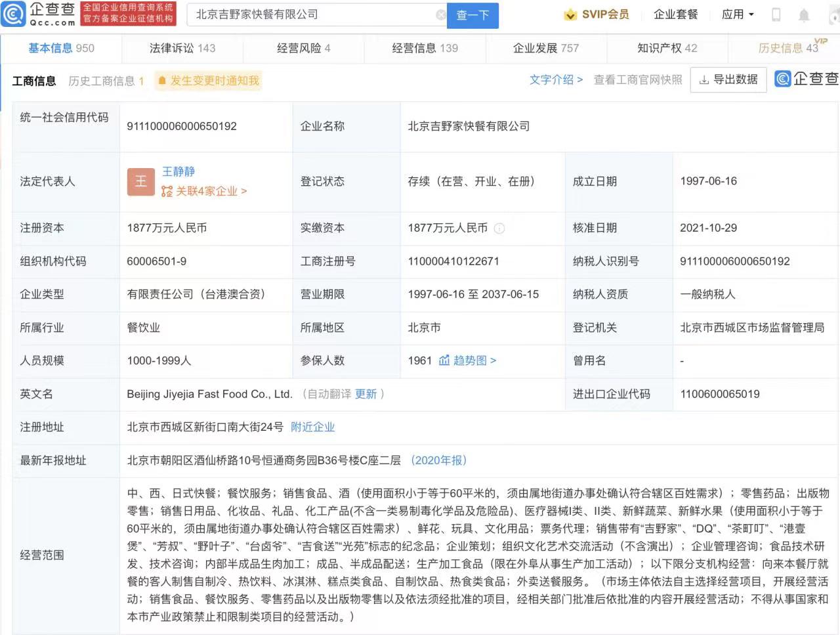Click the industry value 餐饮业
This screenshot has width=840, height=635.
pyautogui.click(x=144, y=328)
